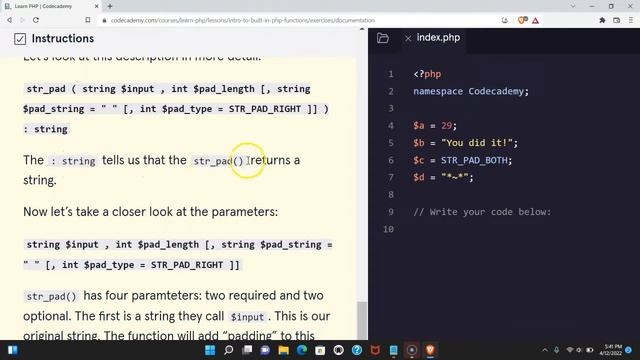Switch to Brave browser on taskbar
This screenshot has height=360, width=640.
430,350
